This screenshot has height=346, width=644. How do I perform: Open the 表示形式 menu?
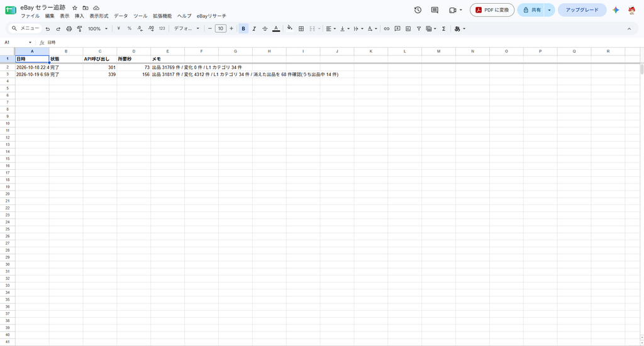pos(99,16)
